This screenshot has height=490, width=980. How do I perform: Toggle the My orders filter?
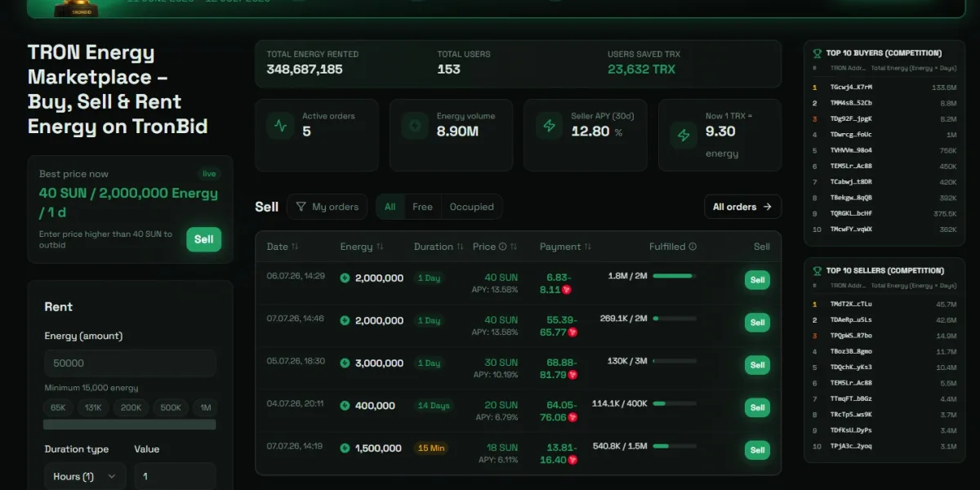[x=327, y=207]
